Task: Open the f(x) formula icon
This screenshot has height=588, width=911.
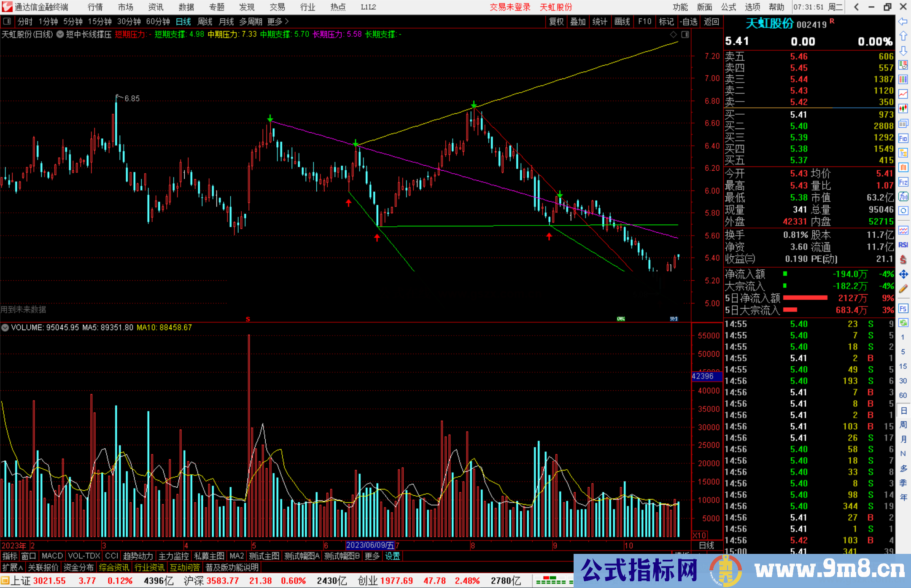Action: pyautogui.click(x=903, y=196)
